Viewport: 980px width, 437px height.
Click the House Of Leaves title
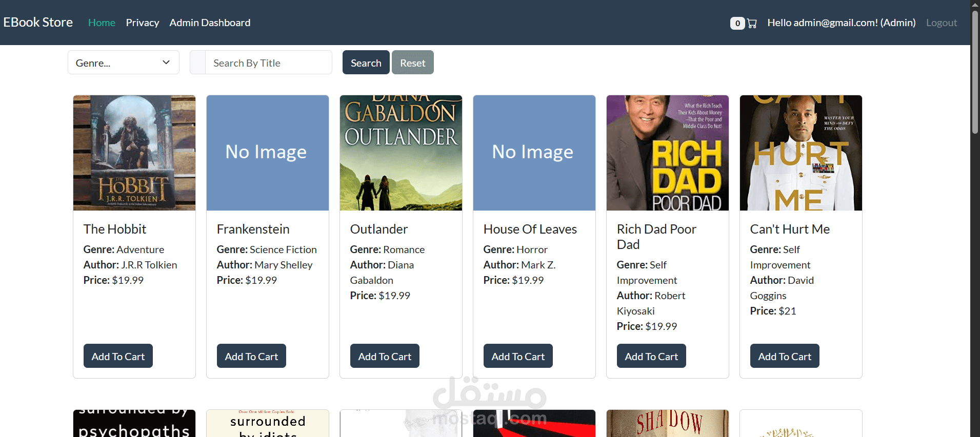tap(530, 229)
